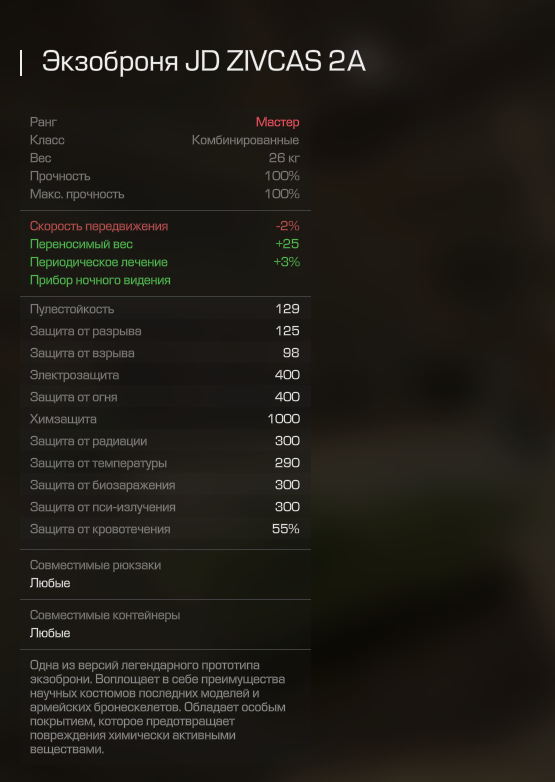Click the Совместимые контейнеры section
555x782 pixels.
(165, 624)
